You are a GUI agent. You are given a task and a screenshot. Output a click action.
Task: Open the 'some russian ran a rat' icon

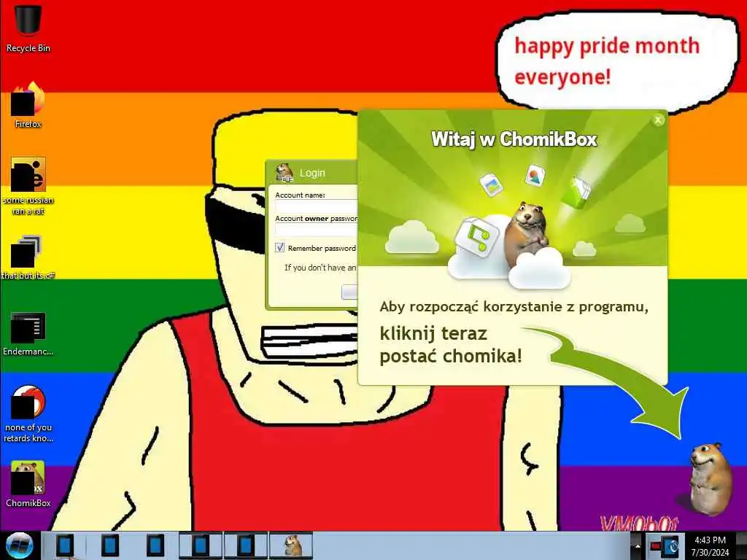(x=28, y=186)
